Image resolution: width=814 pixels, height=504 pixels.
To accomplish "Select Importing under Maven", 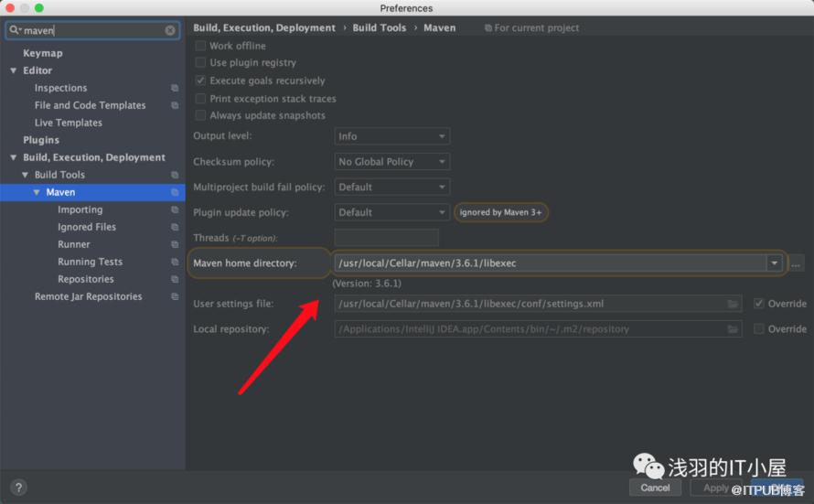I will (x=80, y=209).
